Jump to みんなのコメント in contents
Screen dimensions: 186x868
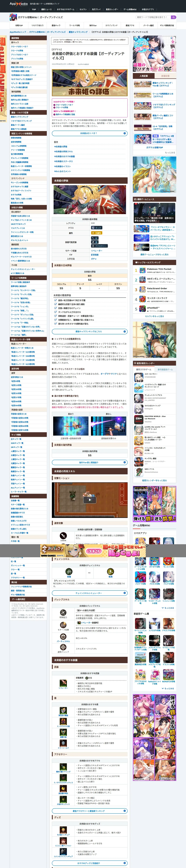point(62,171)
